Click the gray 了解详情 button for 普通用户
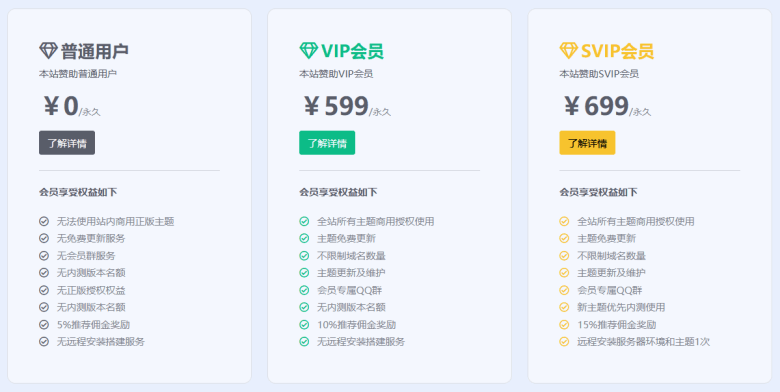 point(67,143)
